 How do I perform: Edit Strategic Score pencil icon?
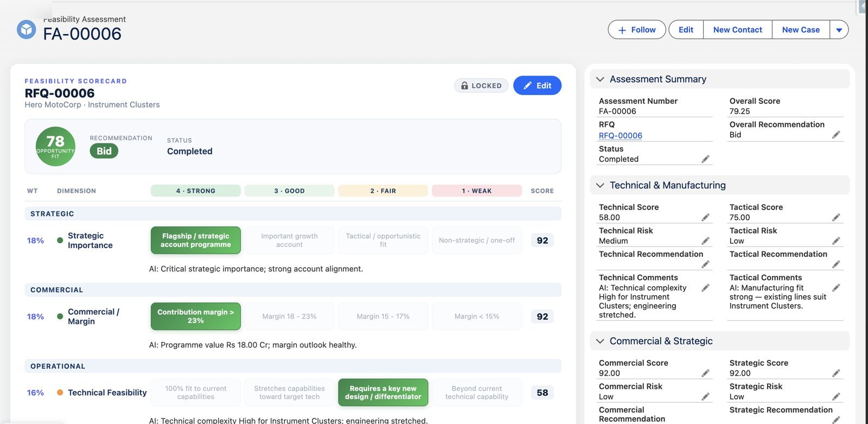[x=836, y=373]
